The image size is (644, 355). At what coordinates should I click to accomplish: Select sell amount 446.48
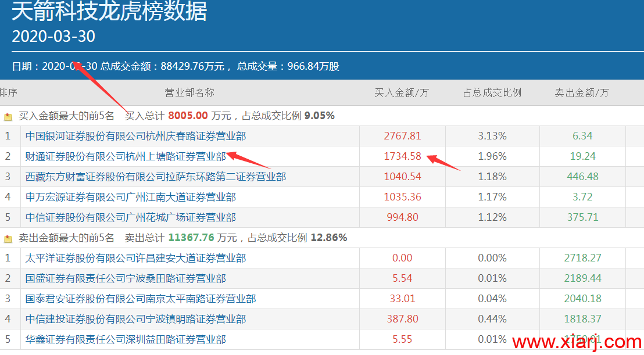[x=582, y=177]
